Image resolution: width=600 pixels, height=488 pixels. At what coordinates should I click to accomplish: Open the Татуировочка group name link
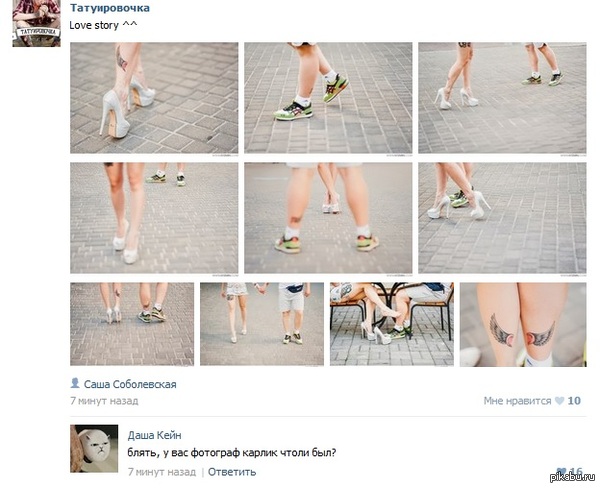click(x=110, y=8)
